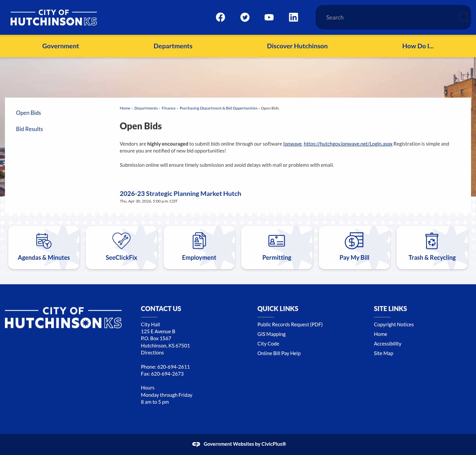Go to Finance via the breadcrumb
Image resolution: width=476 pixels, height=455 pixels.
169,108
